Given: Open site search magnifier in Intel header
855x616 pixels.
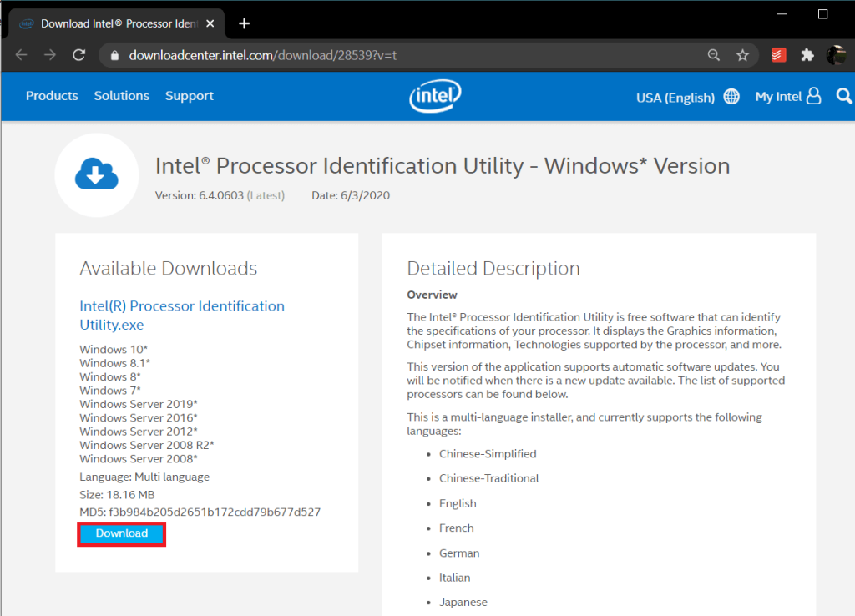Looking at the screenshot, I should tap(844, 96).
